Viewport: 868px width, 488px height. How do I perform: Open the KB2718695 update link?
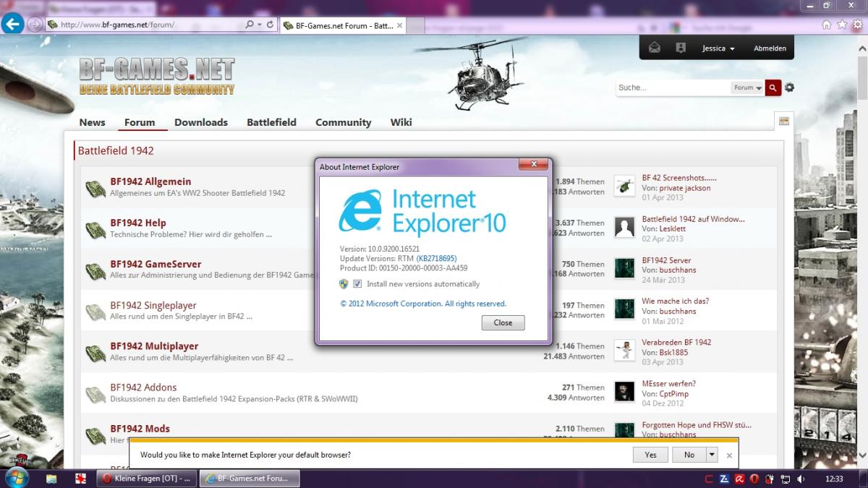click(x=436, y=258)
